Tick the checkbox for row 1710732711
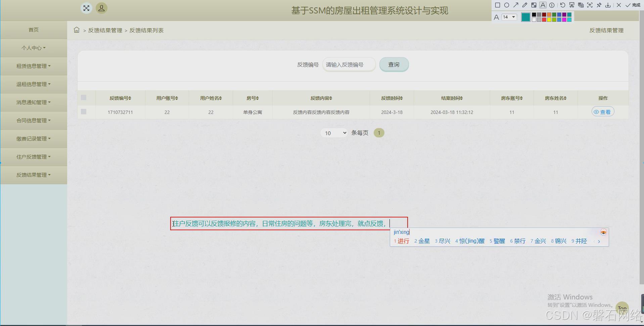644x326 pixels. pos(84,111)
